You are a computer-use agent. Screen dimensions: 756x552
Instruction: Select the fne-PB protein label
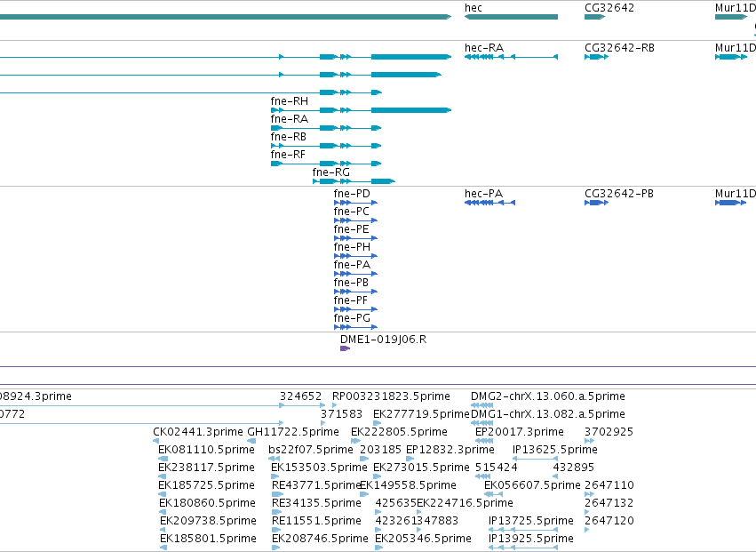[x=351, y=283]
